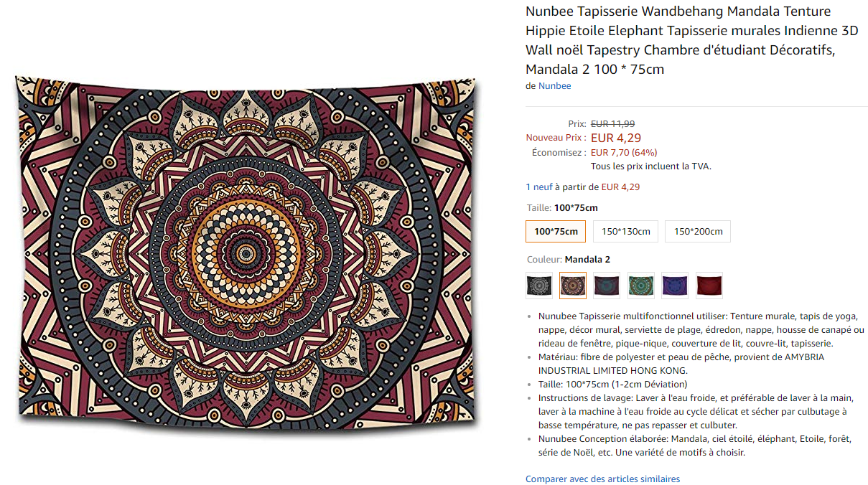Click the crossed-out EUR 11,99 price
This screenshot has width=868, height=485.
tap(612, 124)
